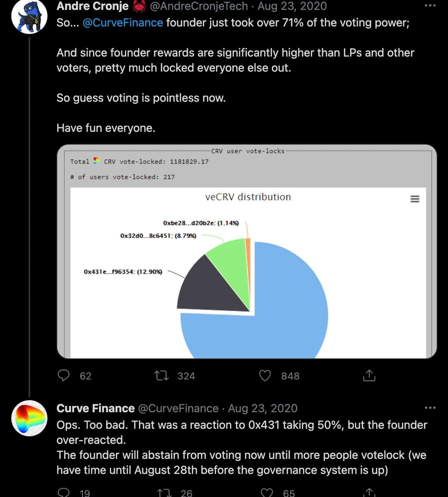Viewport: 448px width, 497px height.
Task: Open the Andre Cronje display name
Action: [93, 6]
